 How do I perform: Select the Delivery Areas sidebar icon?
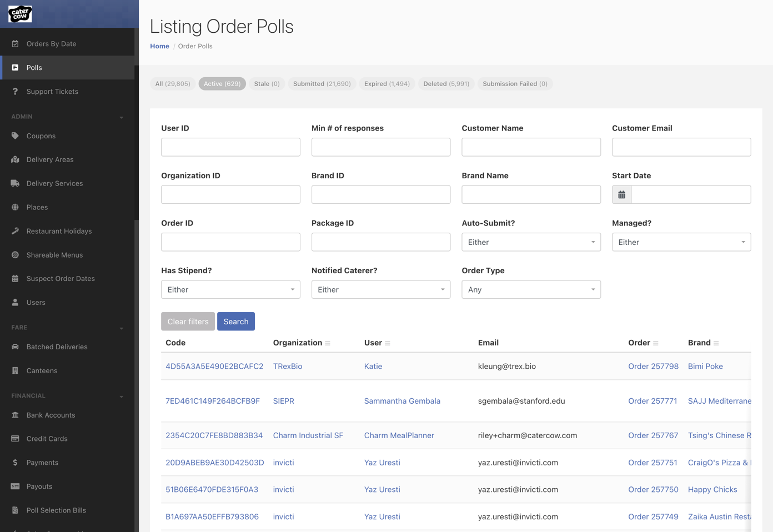15,159
